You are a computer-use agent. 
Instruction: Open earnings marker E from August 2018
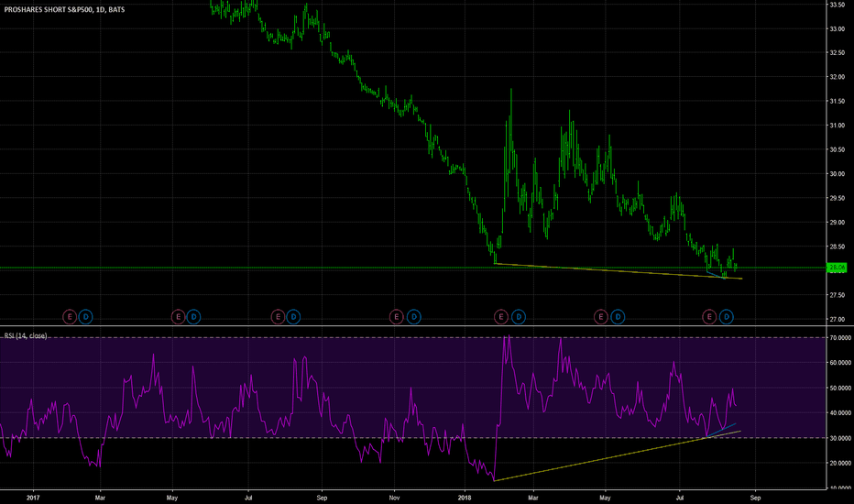[709, 316]
